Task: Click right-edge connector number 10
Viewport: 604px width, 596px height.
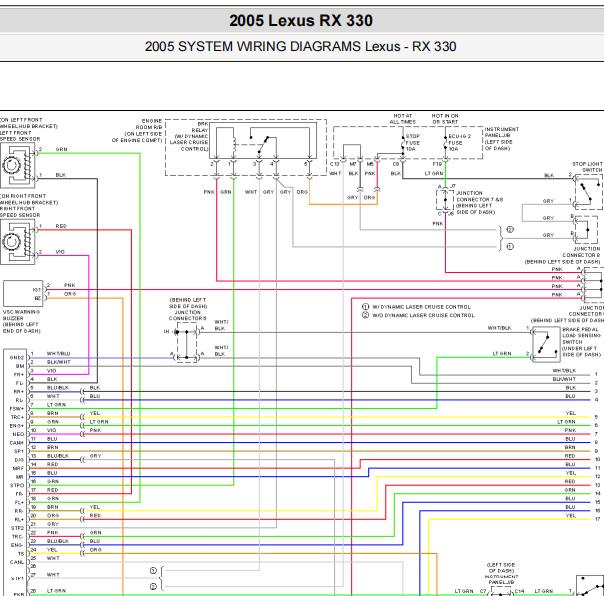Action: coord(597,459)
